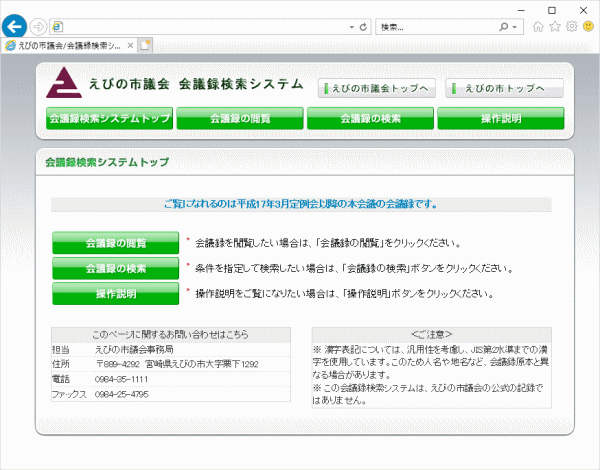
Task: Click the 平成17年3月定例会 notice text
Action: coord(301,204)
